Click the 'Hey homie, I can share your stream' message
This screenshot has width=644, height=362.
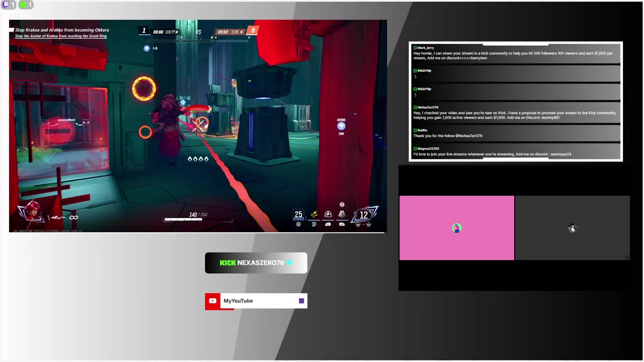click(513, 55)
